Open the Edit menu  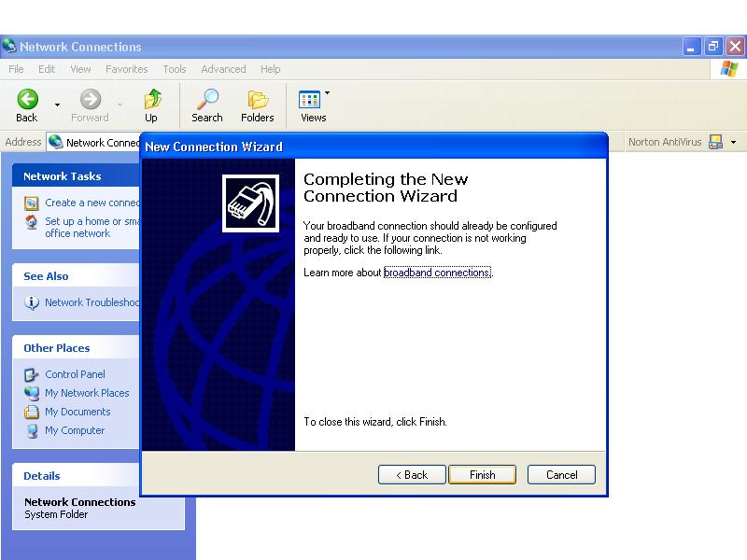(x=47, y=69)
